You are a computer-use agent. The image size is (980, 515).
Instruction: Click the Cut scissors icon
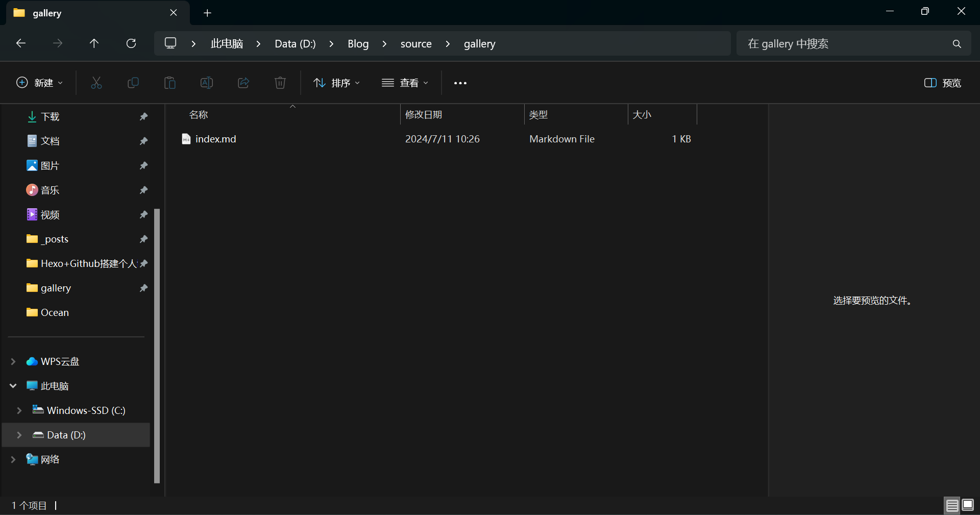pyautogui.click(x=96, y=83)
